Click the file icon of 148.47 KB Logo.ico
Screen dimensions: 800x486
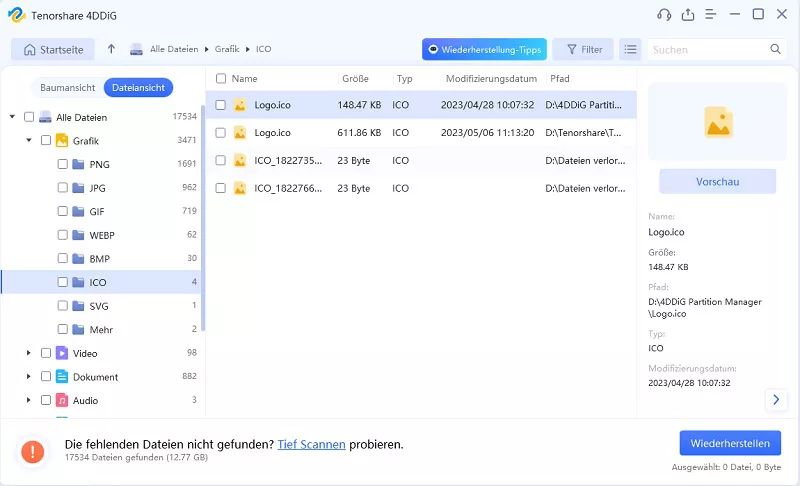[240, 105]
